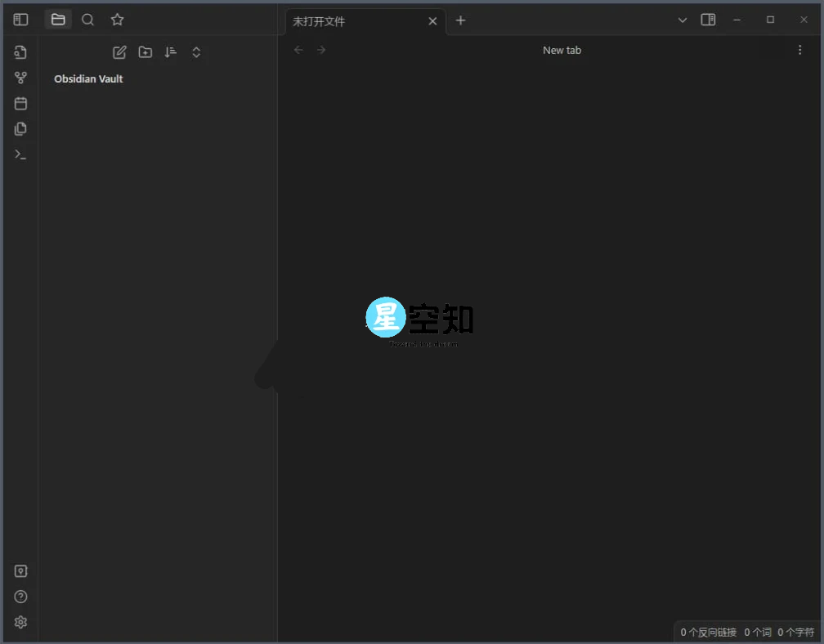Collapse all folders in file explorer
The height and width of the screenshot is (644, 824).
click(196, 51)
